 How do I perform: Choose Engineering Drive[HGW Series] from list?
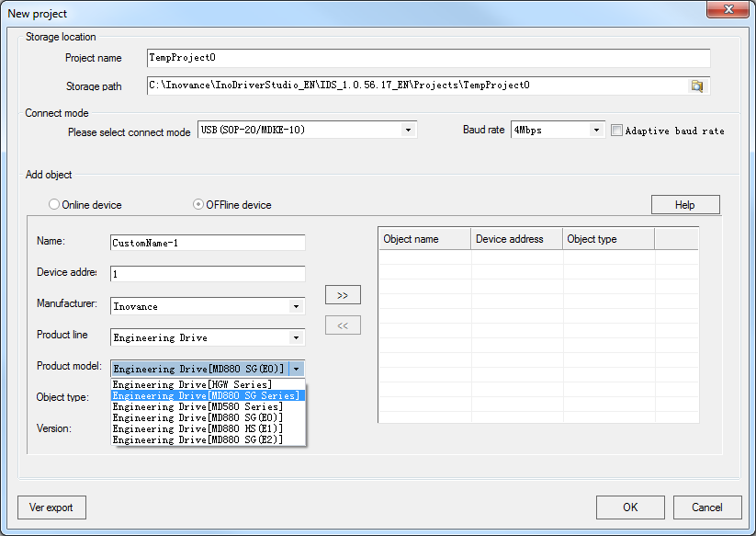point(192,384)
